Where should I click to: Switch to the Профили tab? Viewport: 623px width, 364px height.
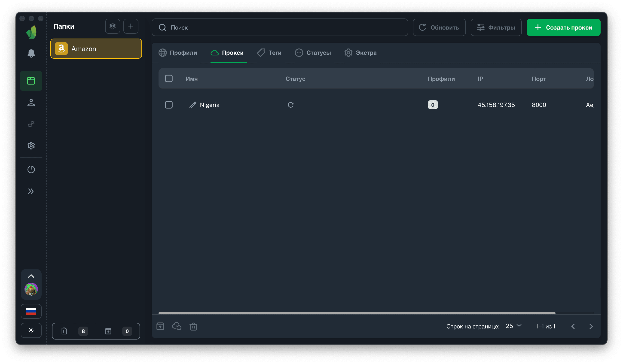[178, 53]
